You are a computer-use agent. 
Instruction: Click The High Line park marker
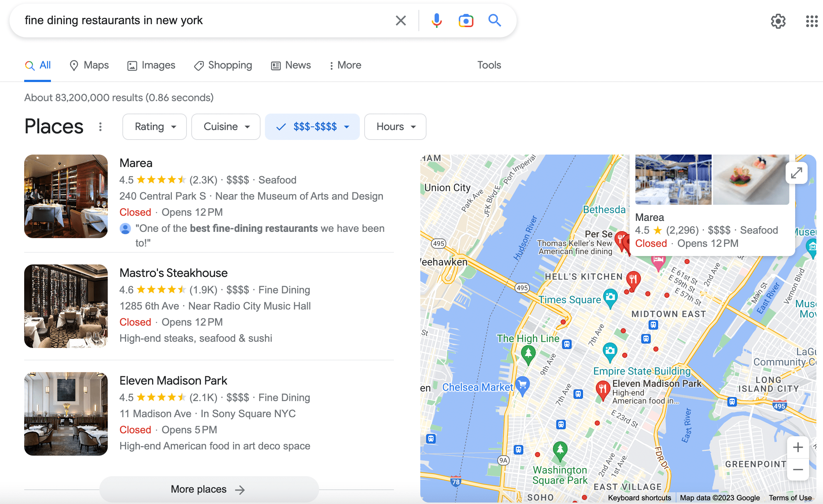pos(528,355)
